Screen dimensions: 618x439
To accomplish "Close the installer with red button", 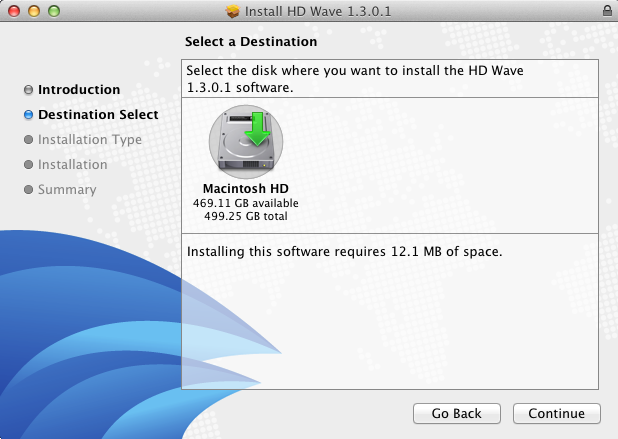I will click(14, 11).
